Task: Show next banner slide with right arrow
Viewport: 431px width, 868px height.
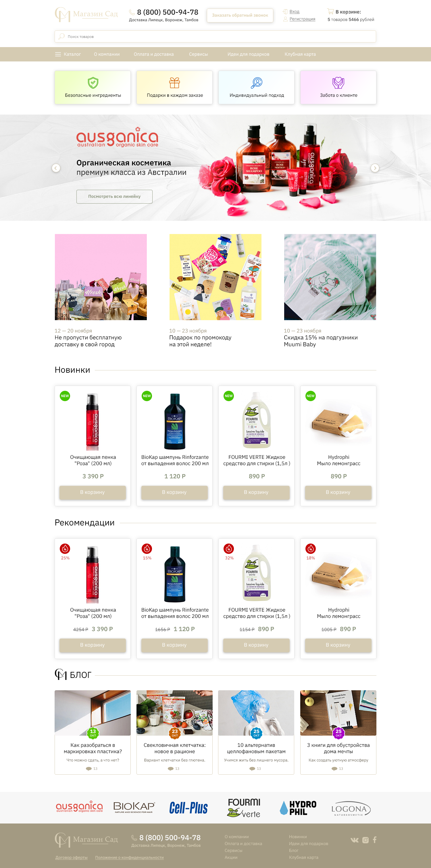Action: pos(375,168)
